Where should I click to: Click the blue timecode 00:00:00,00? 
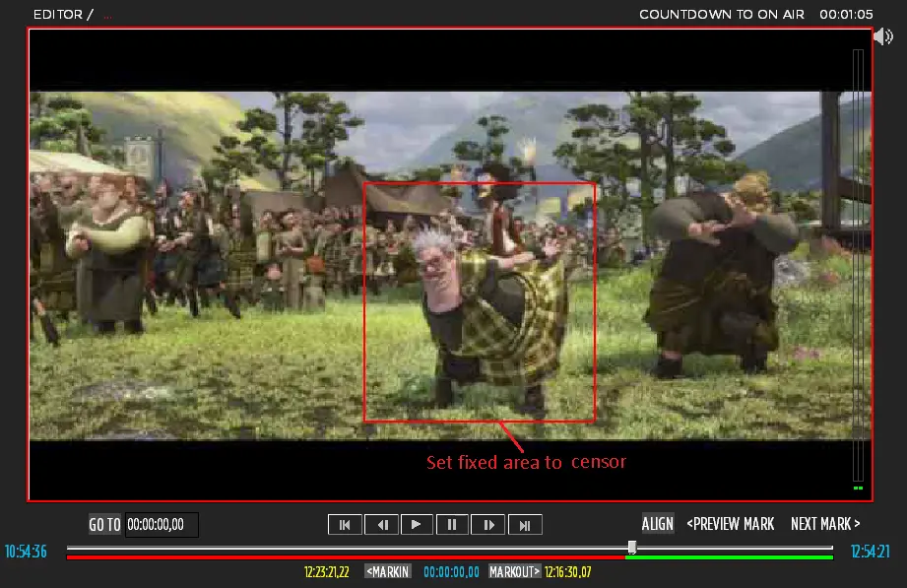[451, 572]
